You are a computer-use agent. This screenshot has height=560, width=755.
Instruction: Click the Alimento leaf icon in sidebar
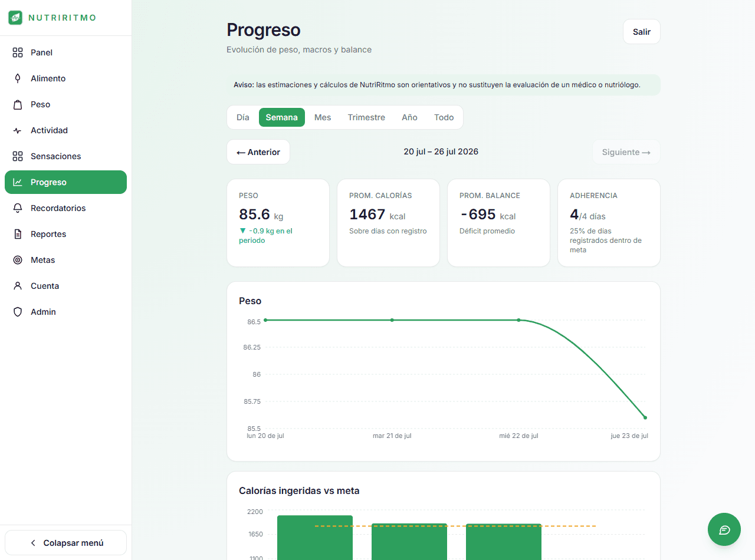(x=18, y=78)
